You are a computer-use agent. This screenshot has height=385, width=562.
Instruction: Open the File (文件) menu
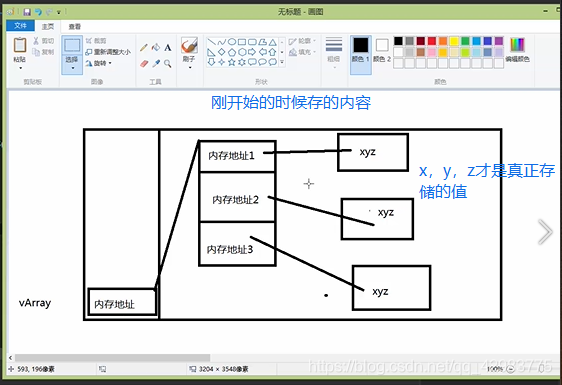[20, 25]
